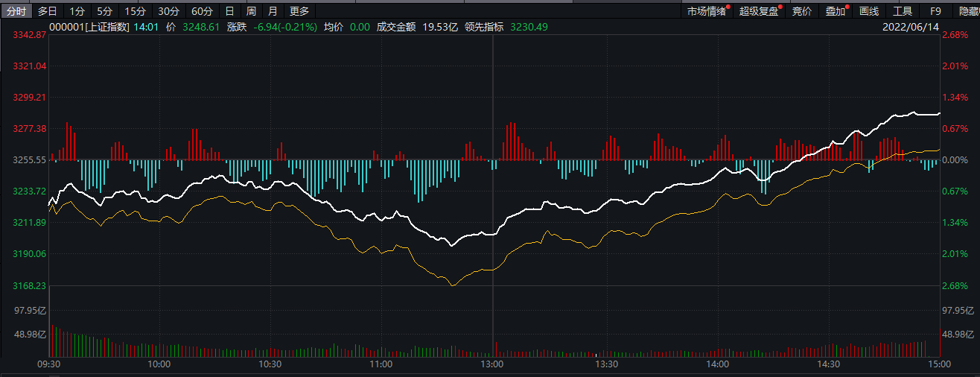Click the 成交金额 value 19.53亿
Viewport: 980px width, 377px height.
(440, 27)
